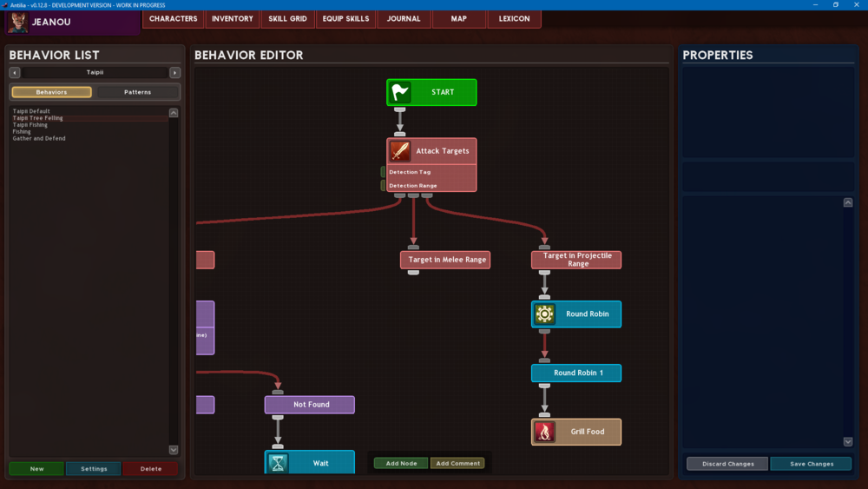868x489 pixels.
Task: Click behavior list scroll down arrow
Action: 174,450
